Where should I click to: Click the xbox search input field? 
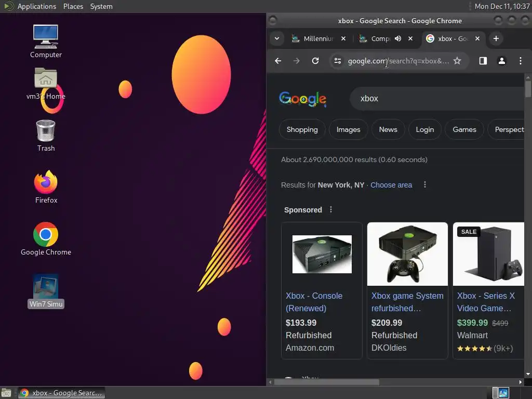click(437, 99)
